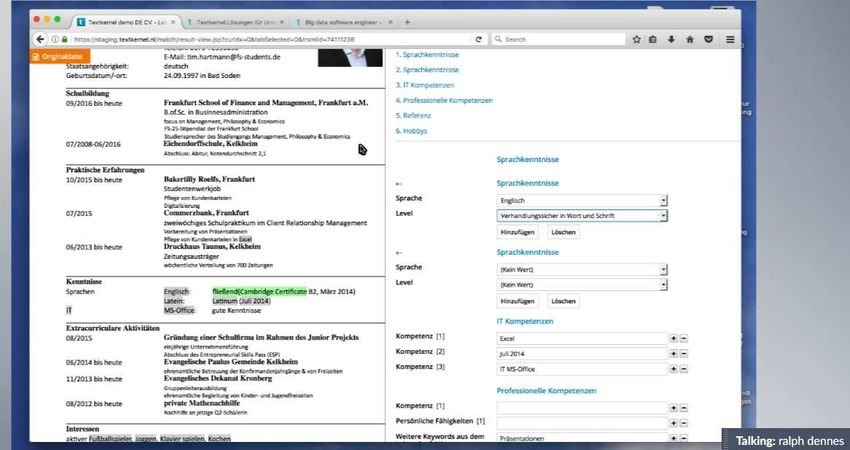Screen dimensions: 850x450
Task: Go back with the browser back arrow
Action: point(40,39)
